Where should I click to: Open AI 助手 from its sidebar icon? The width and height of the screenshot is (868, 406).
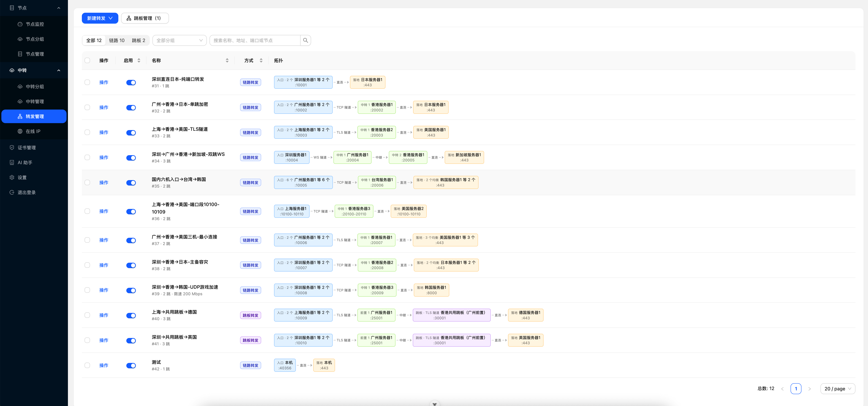tap(12, 163)
